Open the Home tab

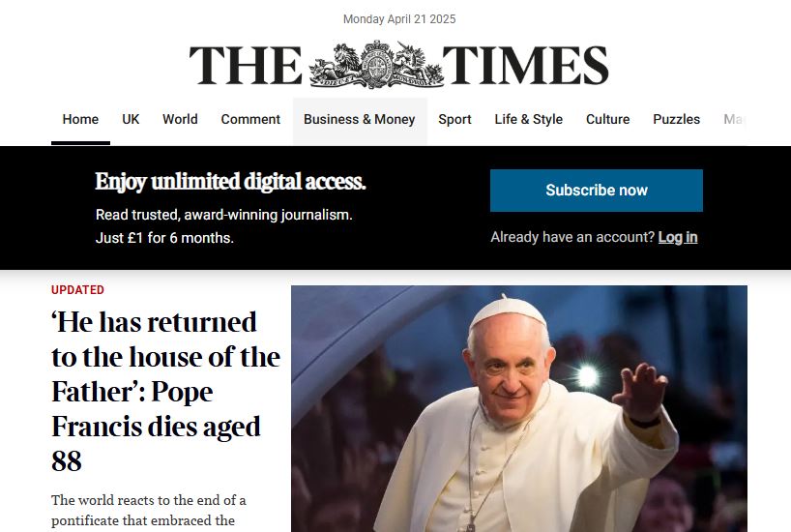[80, 120]
